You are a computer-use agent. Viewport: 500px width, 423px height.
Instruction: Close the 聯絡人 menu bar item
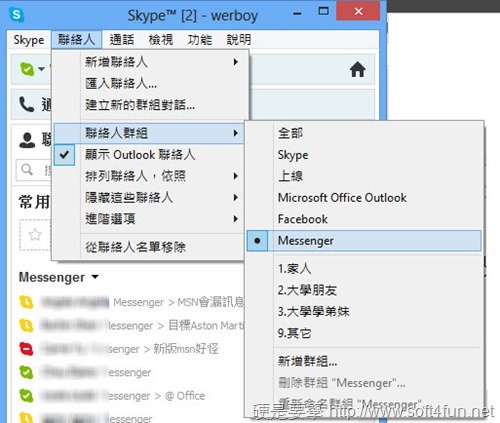(76, 40)
